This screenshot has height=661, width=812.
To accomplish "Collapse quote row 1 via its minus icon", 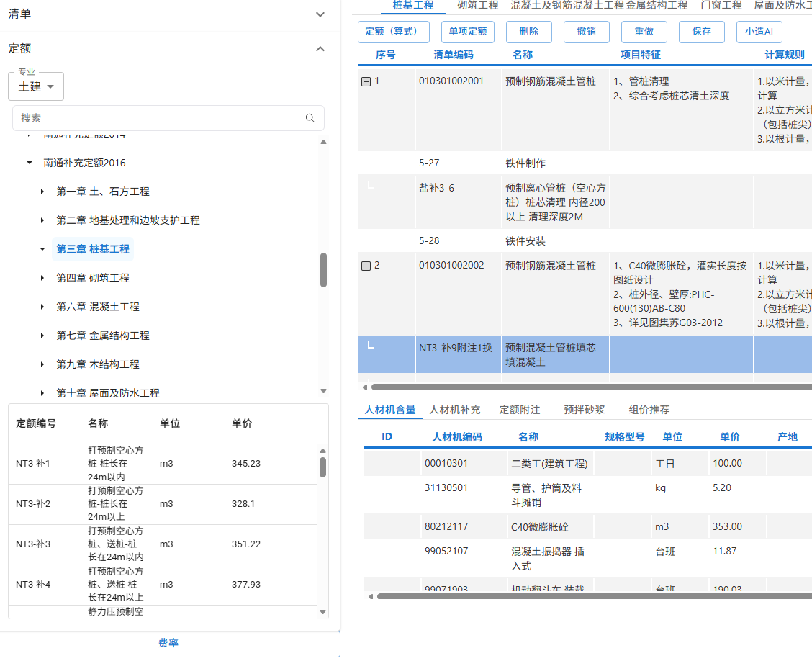I will click(366, 81).
